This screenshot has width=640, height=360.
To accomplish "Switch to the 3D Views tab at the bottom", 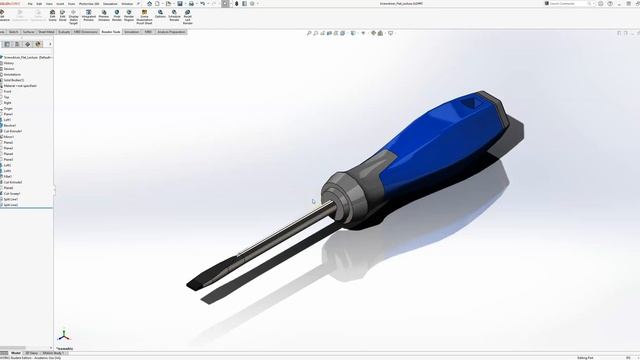I will (x=31, y=353).
